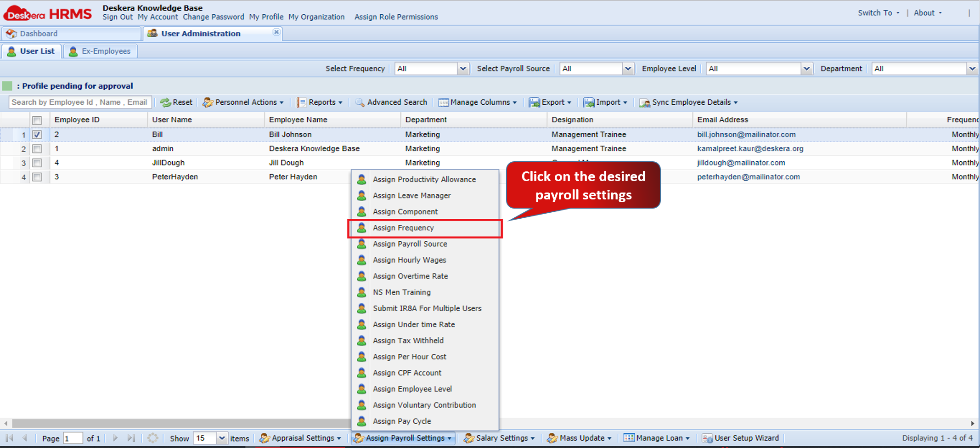980x448 pixels.
Task: Choose Assign Frequency from the menu
Action: click(403, 227)
